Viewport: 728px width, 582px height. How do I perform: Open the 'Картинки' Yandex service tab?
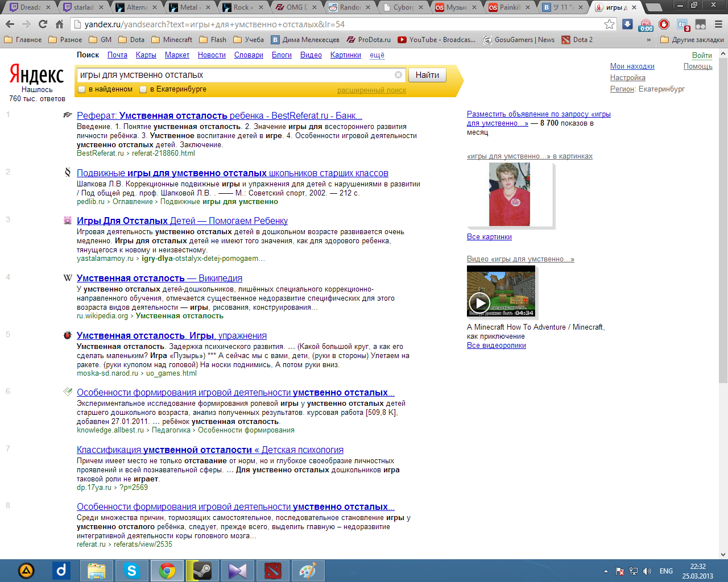[x=346, y=55]
